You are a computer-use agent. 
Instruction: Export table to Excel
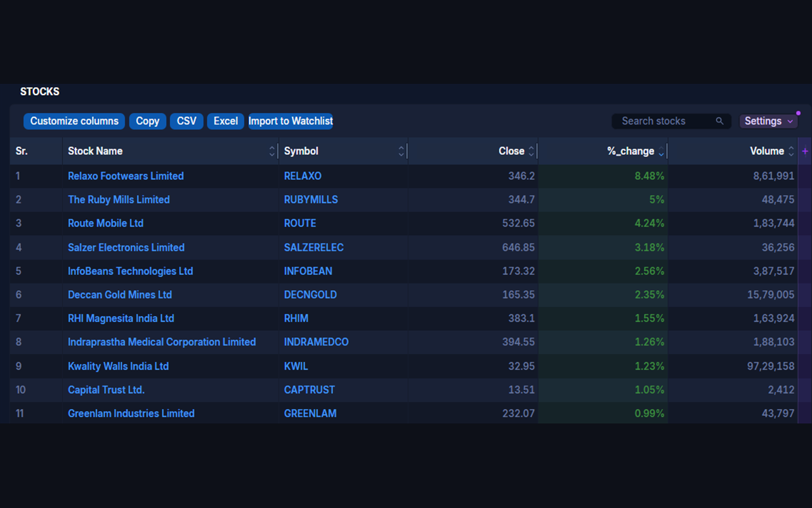click(x=226, y=121)
